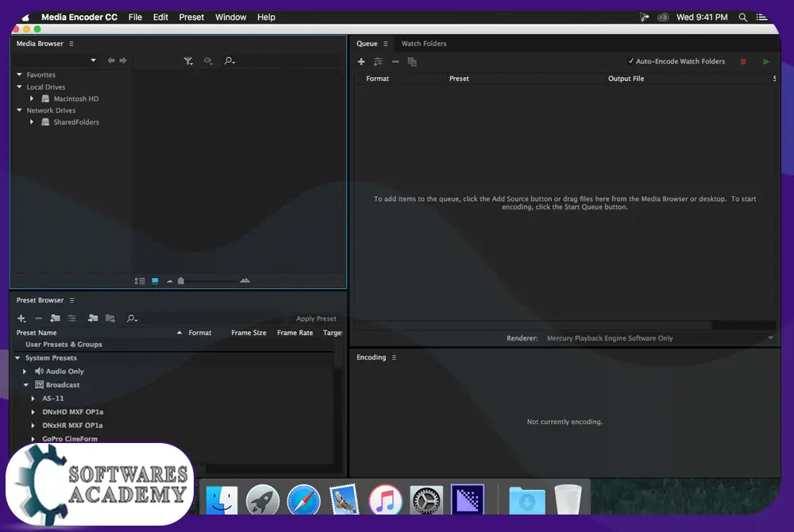Click Preset Settings sliders icon

tap(72, 318)
